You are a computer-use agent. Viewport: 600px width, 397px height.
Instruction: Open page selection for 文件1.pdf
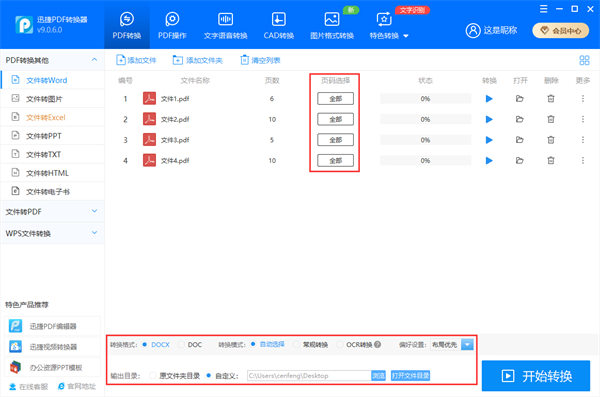[335, 99]
